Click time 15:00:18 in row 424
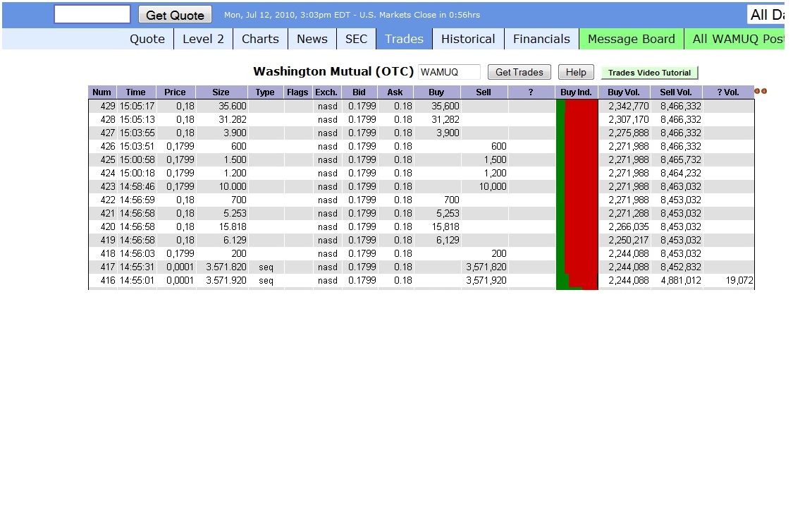This screenshot has width=812, height=508. (x=137, y=173)
